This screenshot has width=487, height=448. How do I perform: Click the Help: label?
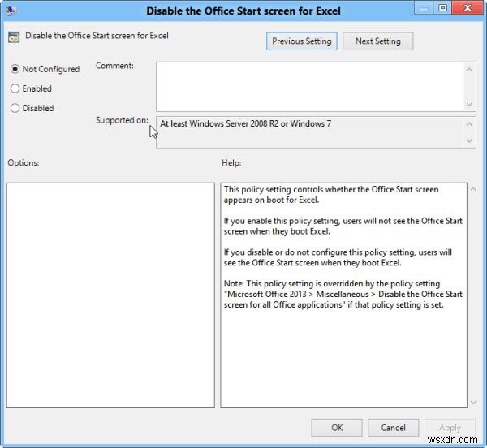[x=231, y=162]
